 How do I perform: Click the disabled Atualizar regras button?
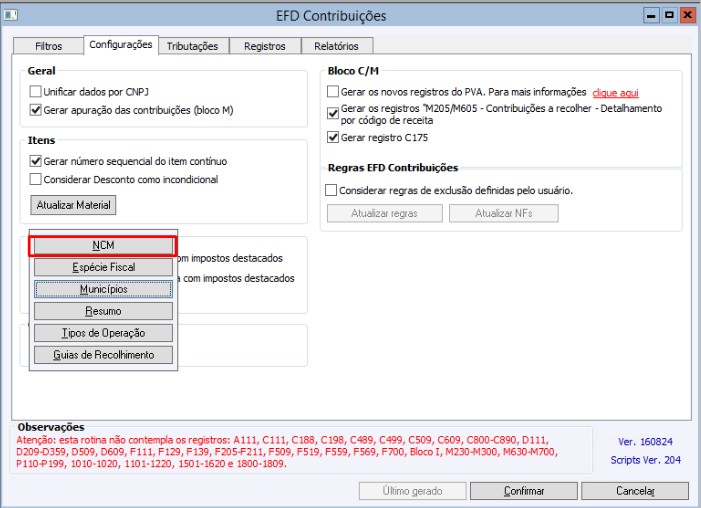pos(384,213)
